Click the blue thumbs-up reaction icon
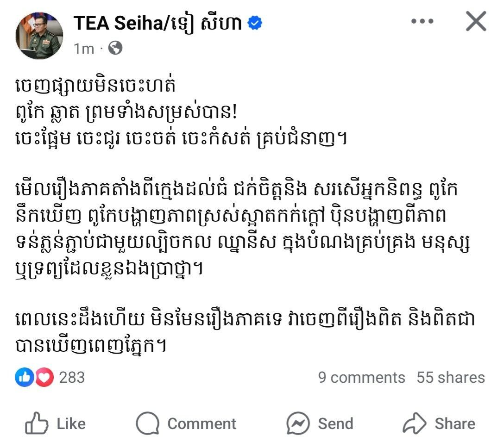The height and width of the screenshot is (448, 491). [x=25, y=377]
